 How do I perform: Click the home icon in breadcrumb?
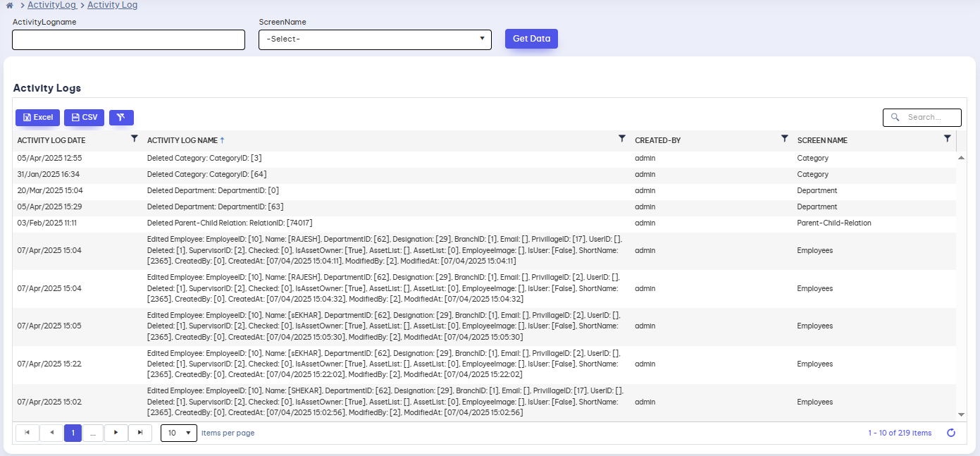point(9,6)
